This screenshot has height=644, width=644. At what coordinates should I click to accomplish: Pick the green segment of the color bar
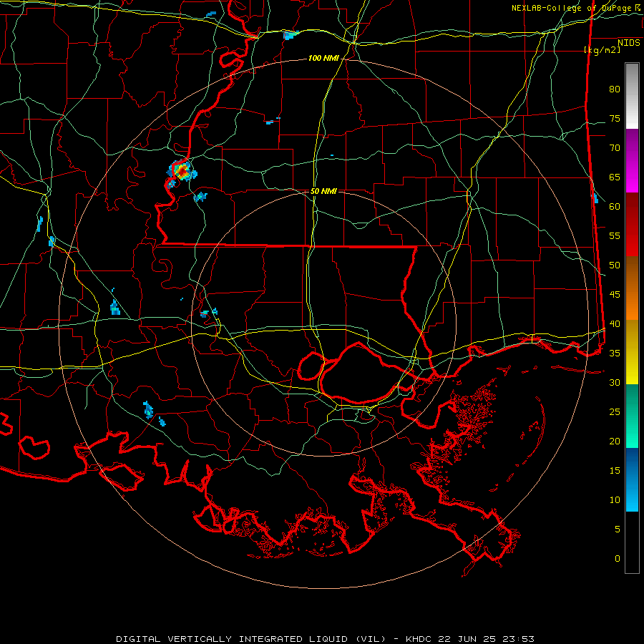[x=632, y=416]
